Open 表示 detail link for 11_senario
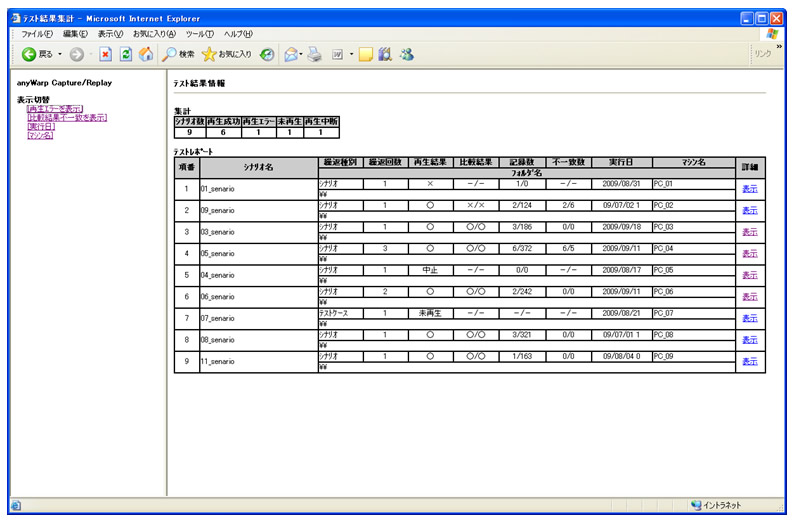The height and width of the screenshot is (523, 795). (x=749, y=361)
